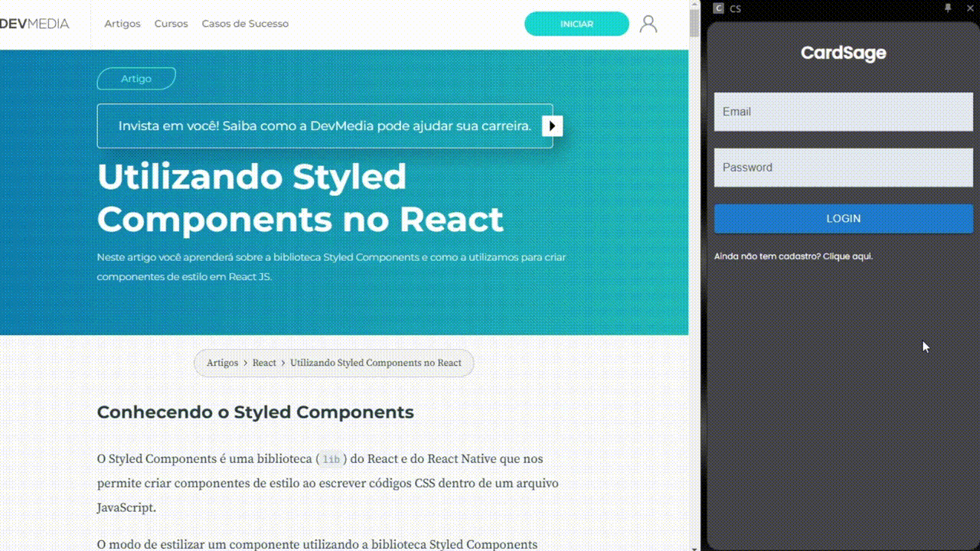
Task: Pin the CS side panel with the pin icon
Action: [x=948, y=8]
